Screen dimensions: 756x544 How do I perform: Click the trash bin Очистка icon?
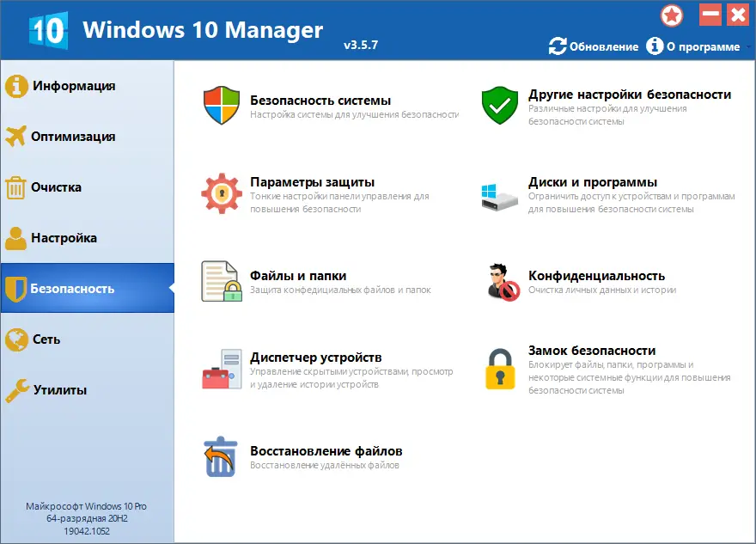click(15, 187)
